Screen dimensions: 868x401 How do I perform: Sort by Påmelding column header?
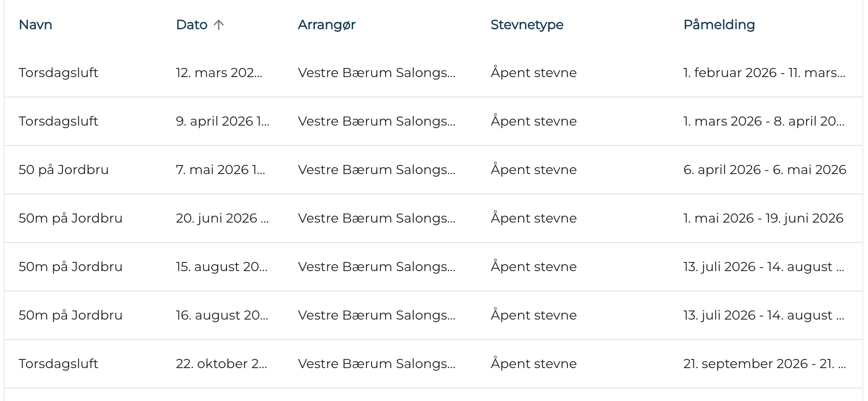(x=719, y=25)
